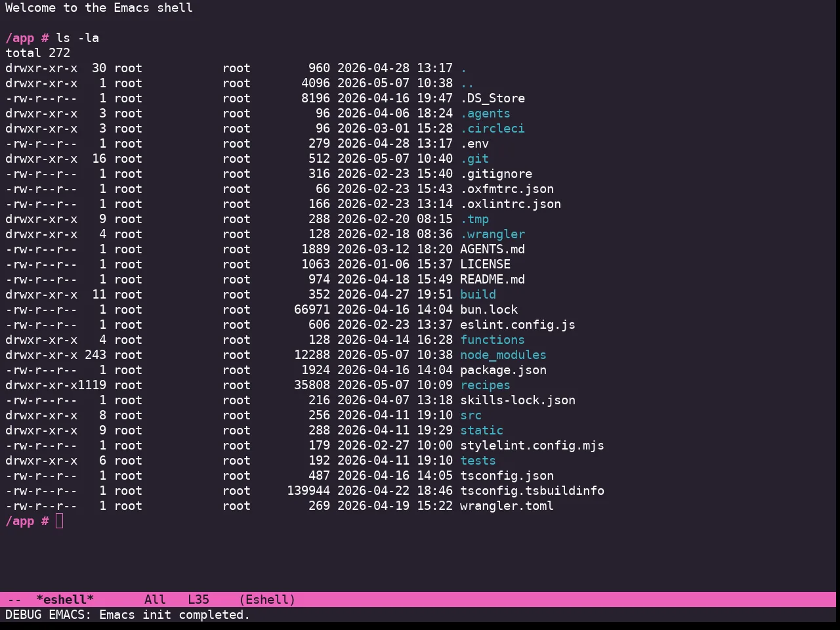Click the size 139944 of tsconfig.tsbuildinfo
The image size is (840, 630).
(x=308, y=491)
